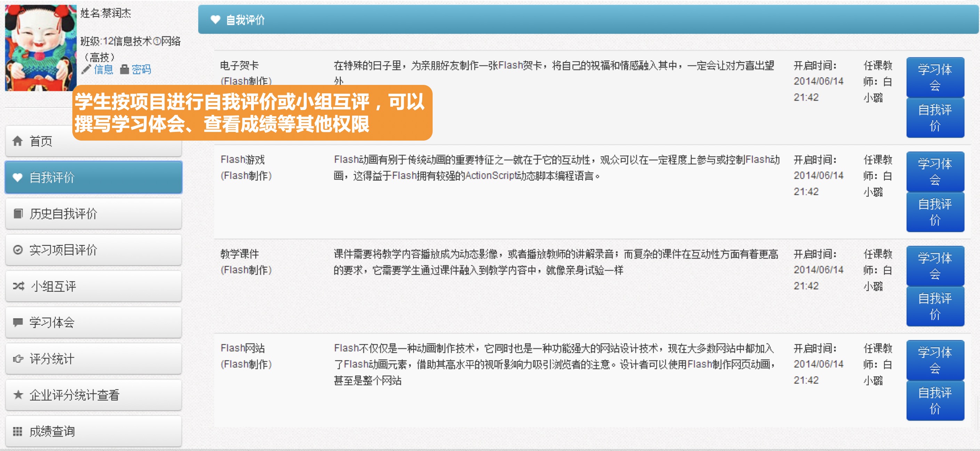Click 自我评价 button for Flash游戏
Viewport: 980px width, 451px height.
(x=935, y=212)
